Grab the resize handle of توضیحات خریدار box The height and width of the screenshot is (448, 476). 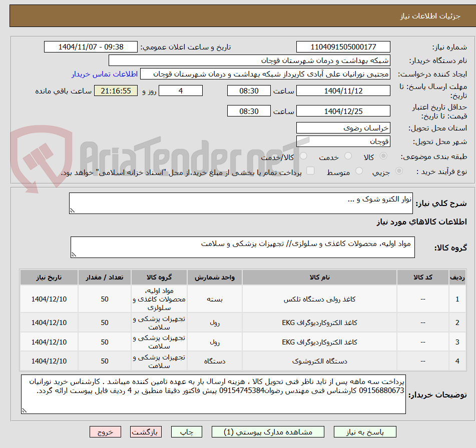(25, 410)
